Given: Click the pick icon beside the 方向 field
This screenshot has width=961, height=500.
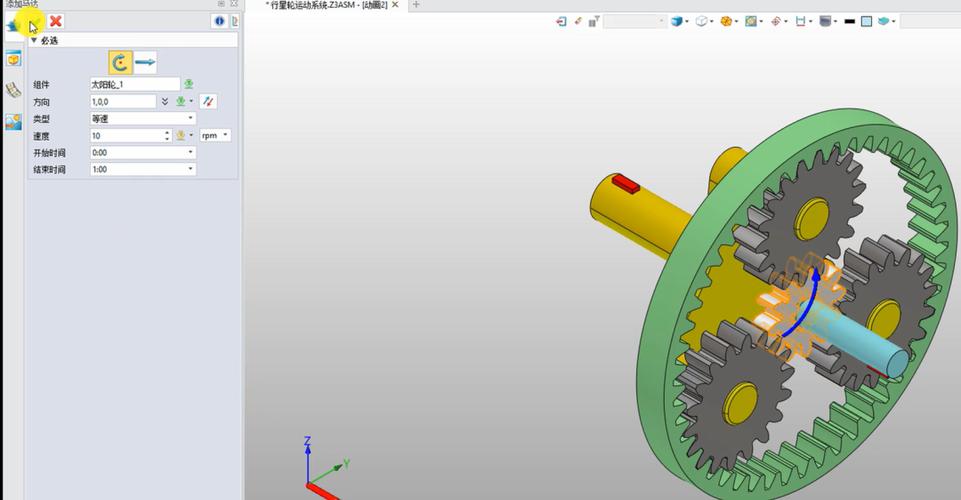Looking at the screenshot, I should 181,101.
